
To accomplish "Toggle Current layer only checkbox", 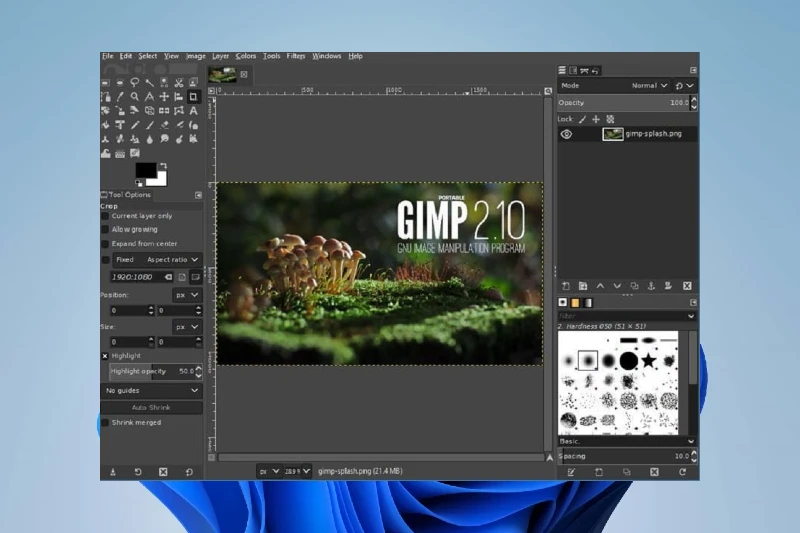I will click(106, 216).
